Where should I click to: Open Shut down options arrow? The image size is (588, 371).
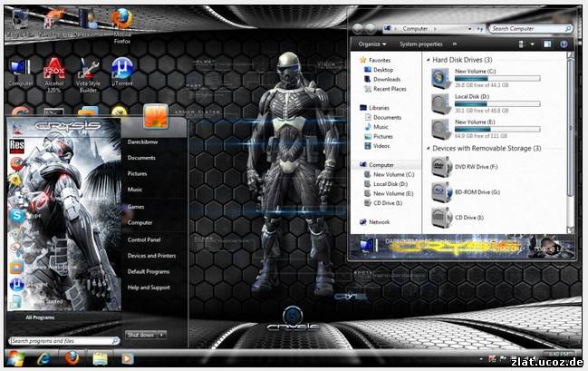pyautogui.click(x=162, y=335)
